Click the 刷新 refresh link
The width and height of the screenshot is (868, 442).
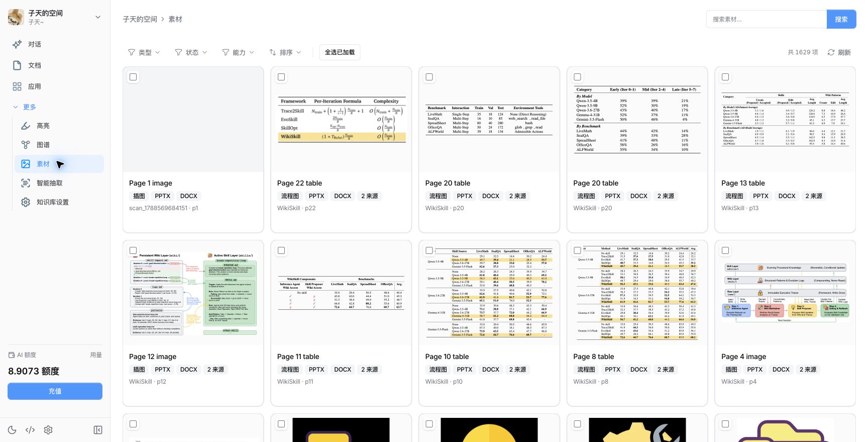click(839, 52)
